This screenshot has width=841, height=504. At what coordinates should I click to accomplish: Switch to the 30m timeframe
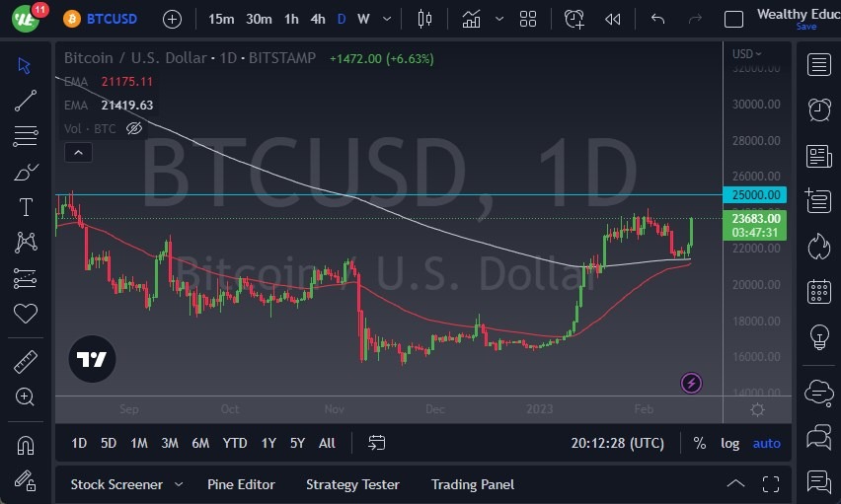259,20
